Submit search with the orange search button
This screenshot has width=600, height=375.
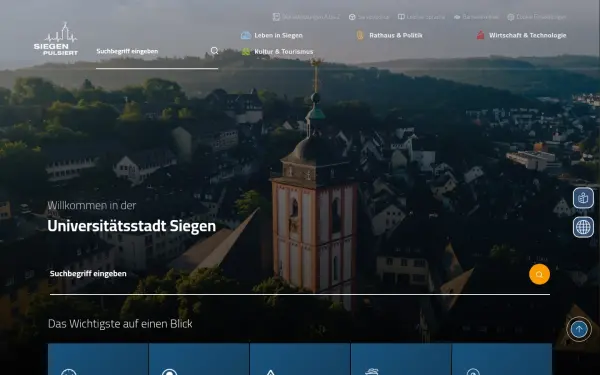tap(539, 274)
